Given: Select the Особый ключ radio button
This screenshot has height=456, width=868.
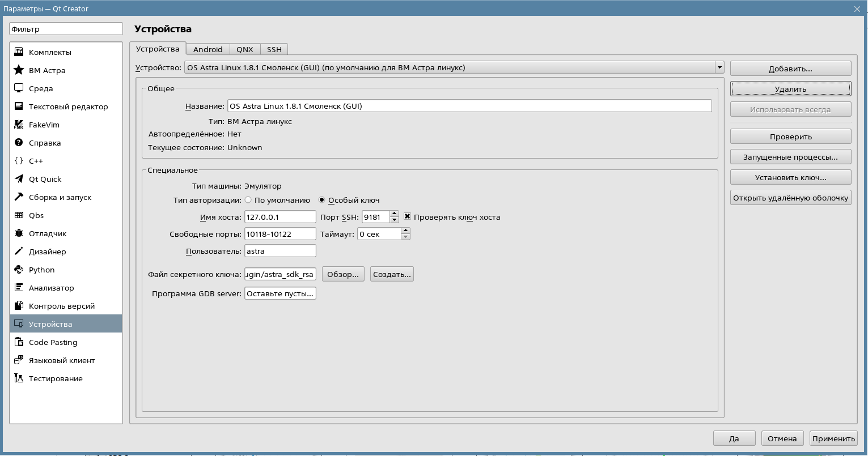Looking at the screenshot, I should (x=322, y=200).
